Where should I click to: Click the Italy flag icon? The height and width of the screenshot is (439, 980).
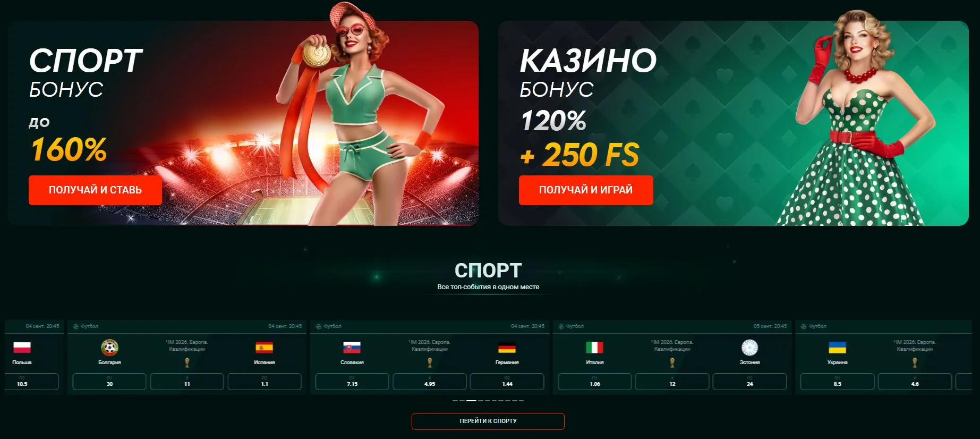click(594, 348)
